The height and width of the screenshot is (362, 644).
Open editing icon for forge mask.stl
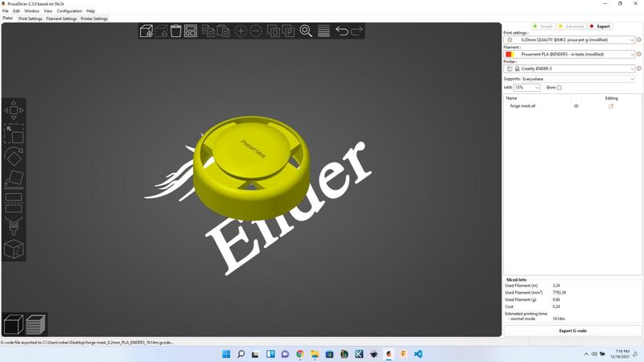(x=611, y=106)
